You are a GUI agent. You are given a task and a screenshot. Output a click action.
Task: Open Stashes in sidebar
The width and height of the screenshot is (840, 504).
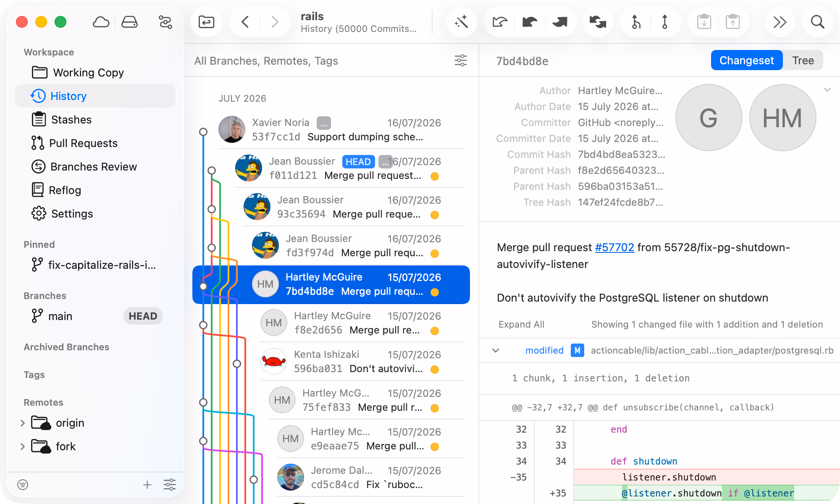(x=95, y=120)
